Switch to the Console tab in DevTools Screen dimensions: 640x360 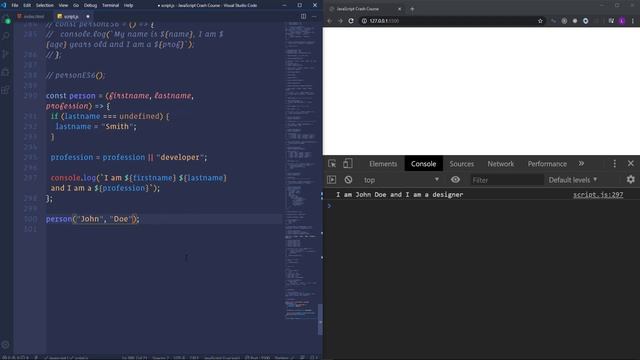pos(423,164)
